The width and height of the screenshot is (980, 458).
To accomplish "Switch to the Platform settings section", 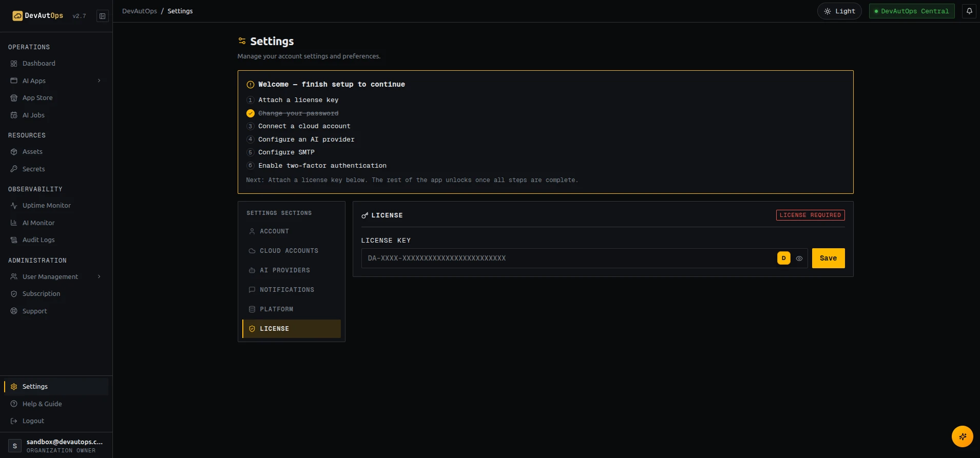I will (x=292, y=309).
